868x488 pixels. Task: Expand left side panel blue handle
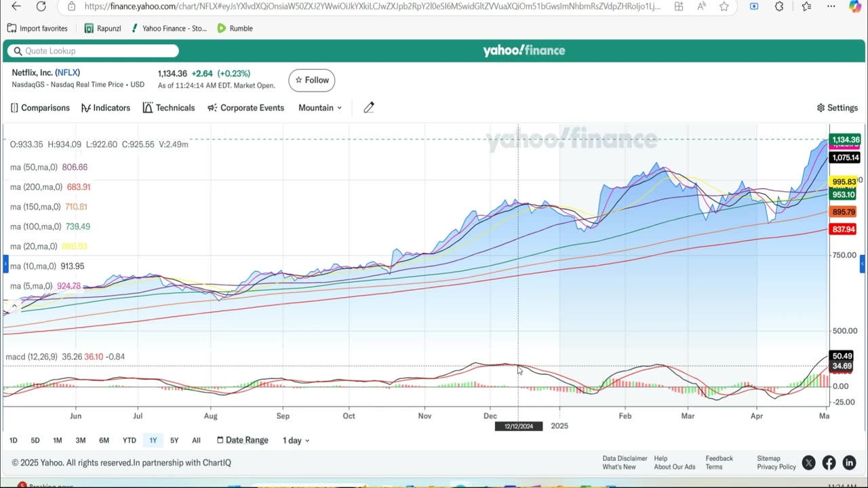coord(5,263)
